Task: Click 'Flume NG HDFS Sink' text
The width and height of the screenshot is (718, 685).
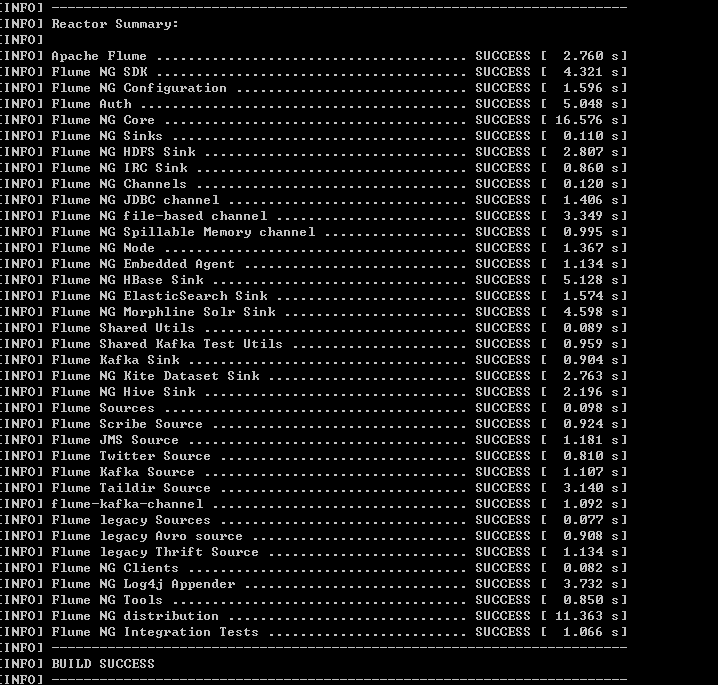Action: (x=124, y=152)
